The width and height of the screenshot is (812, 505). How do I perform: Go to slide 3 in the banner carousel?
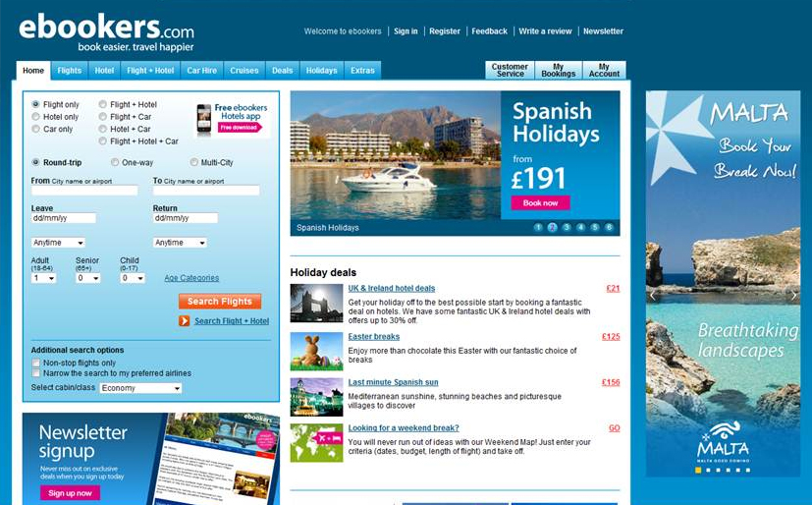[567, 227]
